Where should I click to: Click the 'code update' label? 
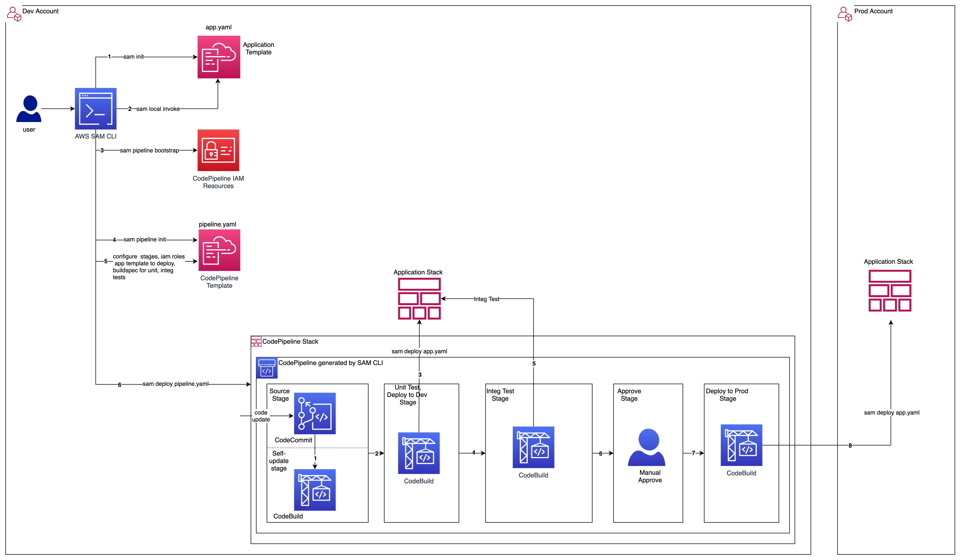261,416
